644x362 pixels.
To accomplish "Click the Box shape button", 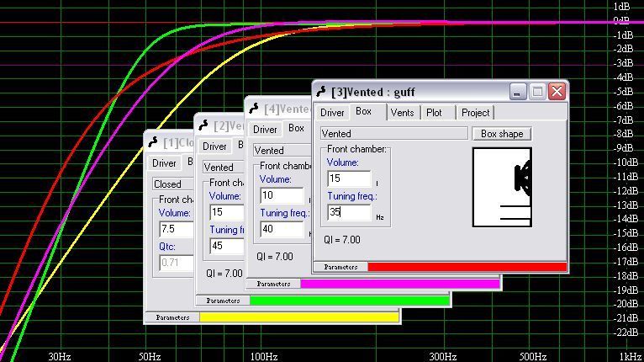I will click(x=502, y=134).
